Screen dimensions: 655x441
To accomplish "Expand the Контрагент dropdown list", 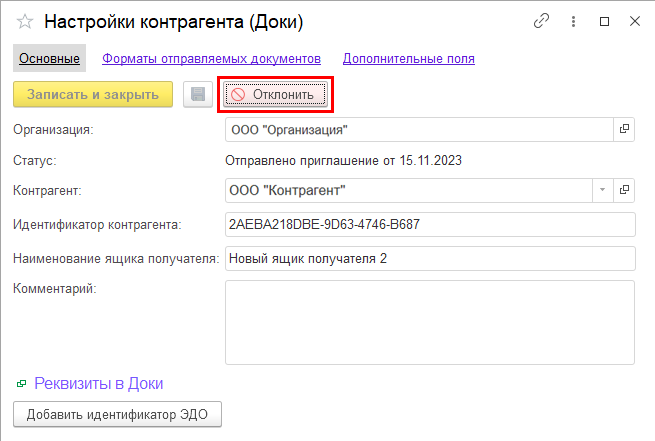I will pos(602,190).
